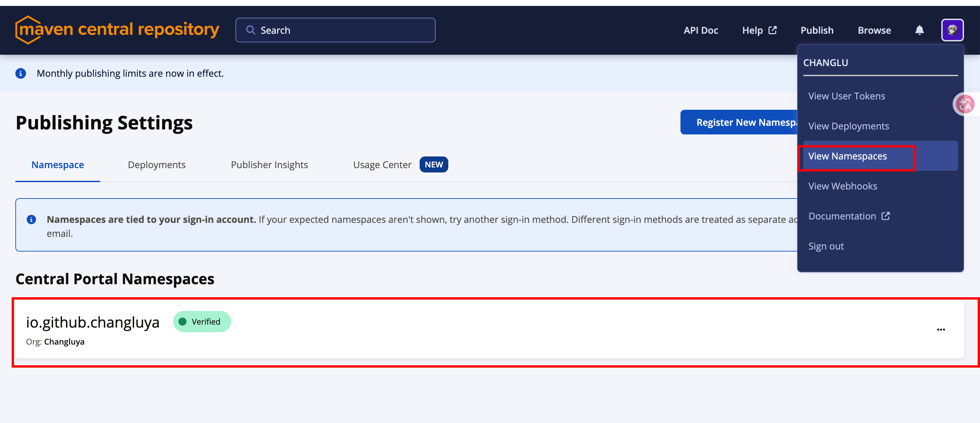Click the external-link icon beside Documentation
Screen dimensions: 980x423
[x=886, y=216]
